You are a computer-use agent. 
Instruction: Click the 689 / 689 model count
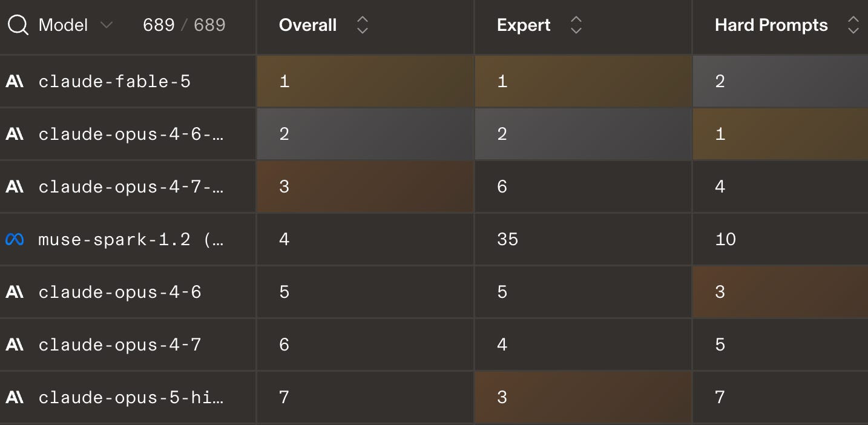[x=184, y=25]
